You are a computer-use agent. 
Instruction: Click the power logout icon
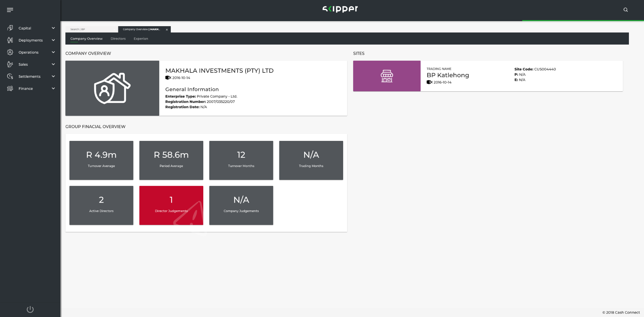click(x=30, y=309)
